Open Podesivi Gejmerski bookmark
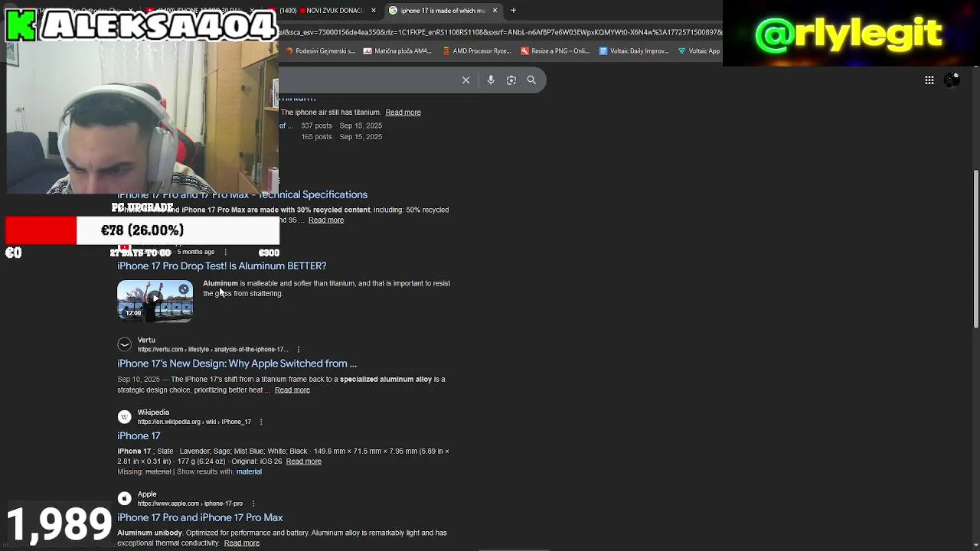 (320, 51)
